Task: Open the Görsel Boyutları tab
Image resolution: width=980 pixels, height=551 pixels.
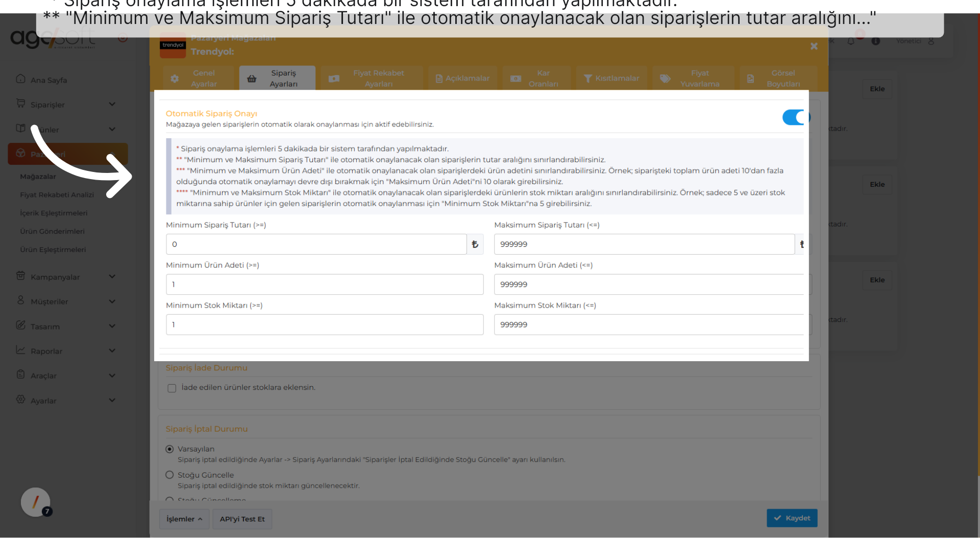Action: coord(778,79)
